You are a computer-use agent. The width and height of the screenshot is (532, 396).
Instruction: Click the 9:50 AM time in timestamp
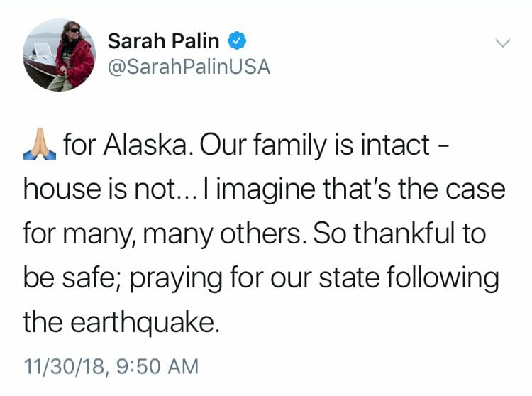click(157, 366)
